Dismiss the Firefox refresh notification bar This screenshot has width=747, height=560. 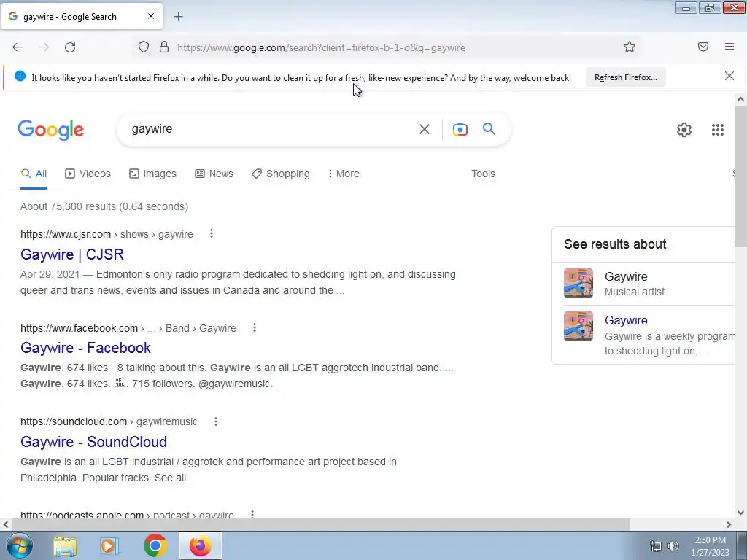click(x=729, y=76)
